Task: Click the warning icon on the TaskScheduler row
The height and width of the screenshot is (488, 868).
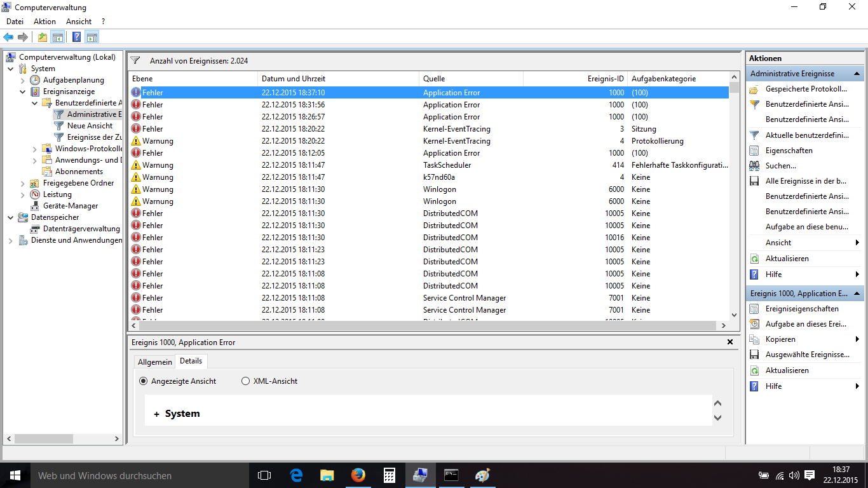Action: point(136,165)
